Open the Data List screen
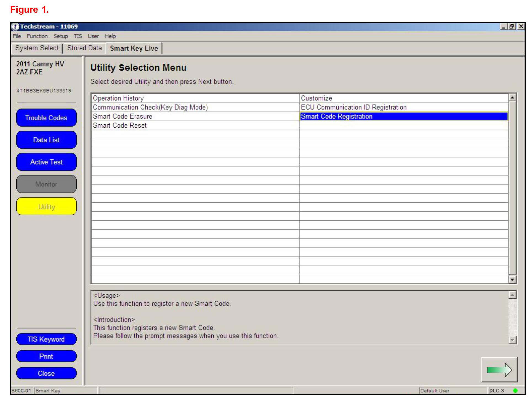This screenshot has width=532, height=399. point(46,140)
